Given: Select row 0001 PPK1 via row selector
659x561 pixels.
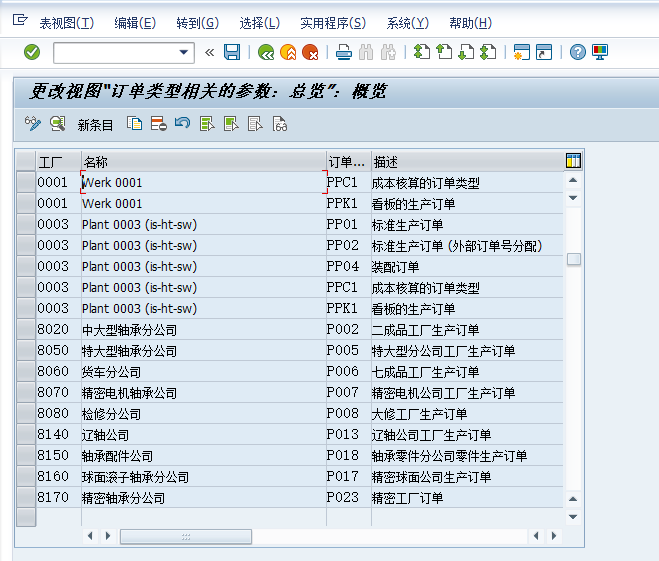Looking at the screenshot, I should 26,203.
